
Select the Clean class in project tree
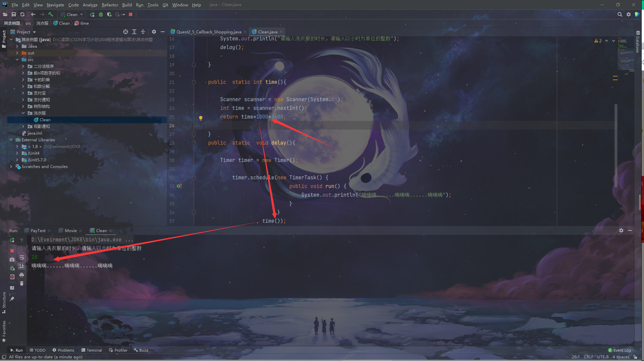click(x=45, y=120)
